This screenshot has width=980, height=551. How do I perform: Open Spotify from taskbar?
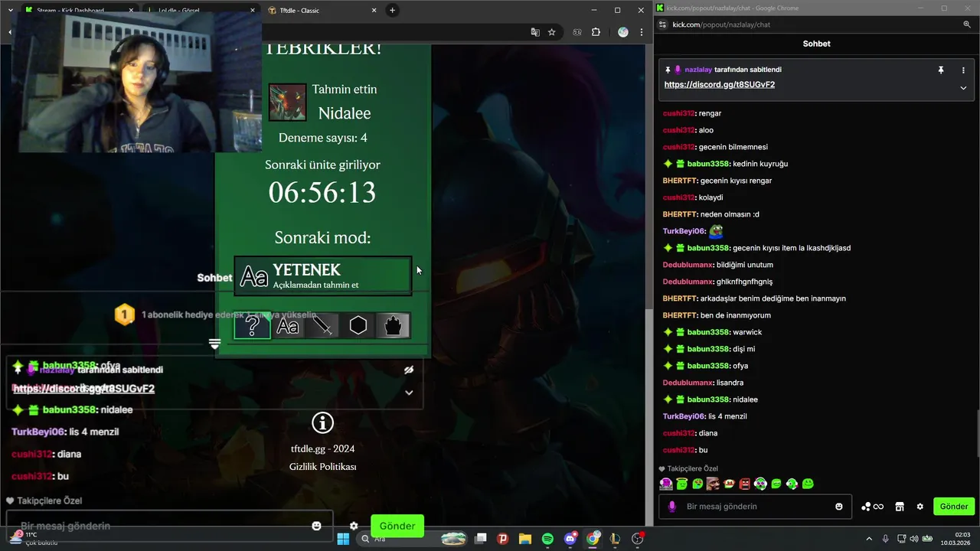tap(547, 539)
